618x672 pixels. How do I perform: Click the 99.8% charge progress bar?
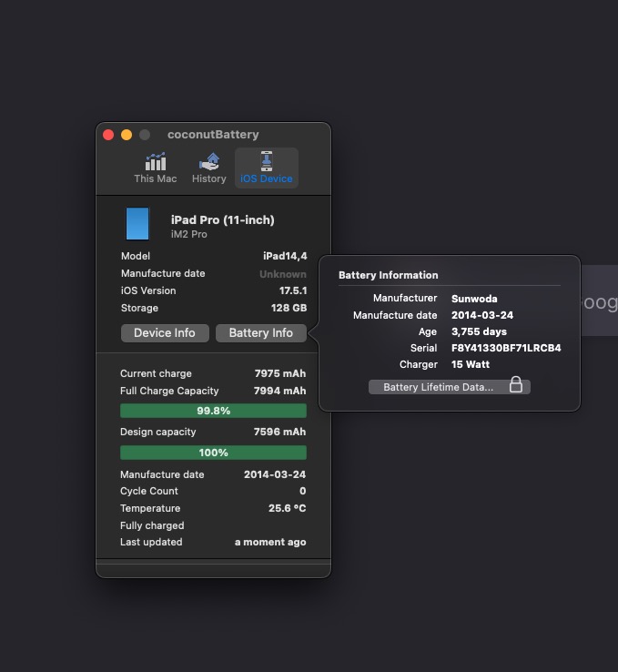tap(213, 411)
